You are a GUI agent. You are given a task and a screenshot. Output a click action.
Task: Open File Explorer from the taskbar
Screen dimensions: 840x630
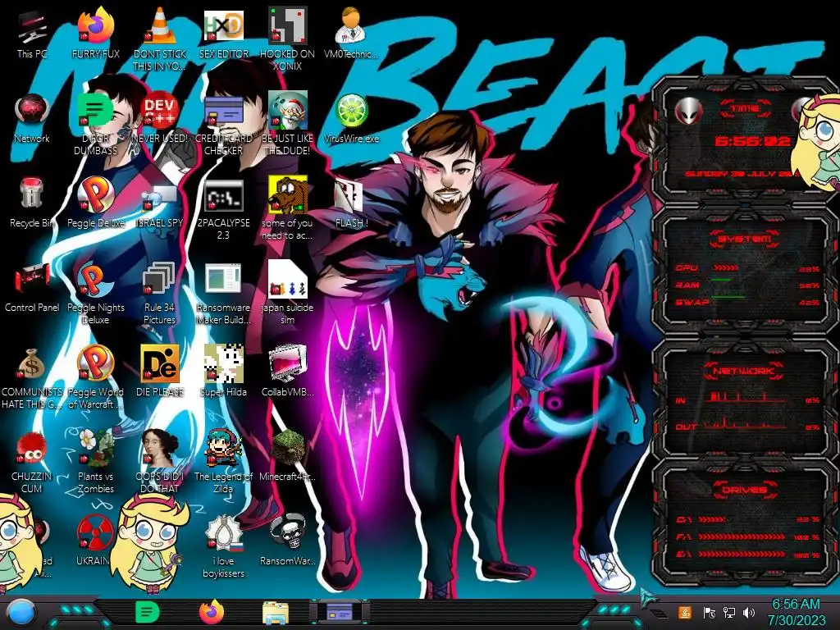276,613
